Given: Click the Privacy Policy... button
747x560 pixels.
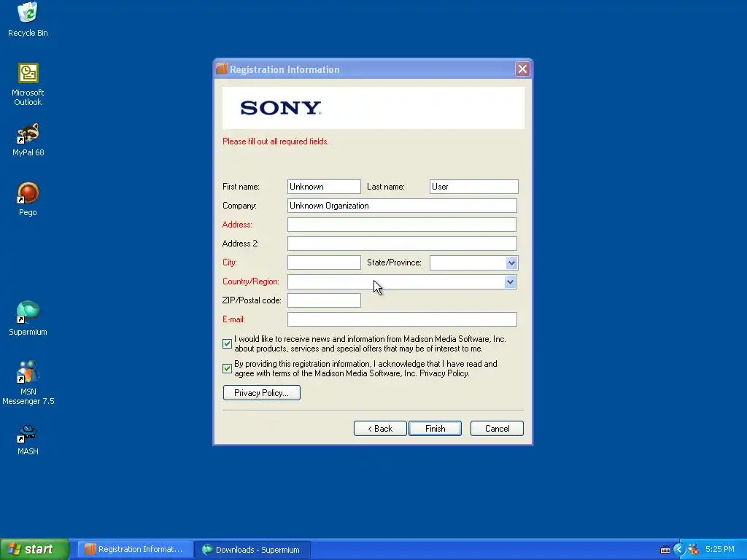Looking at the screenshot, I should click(262, 393).
